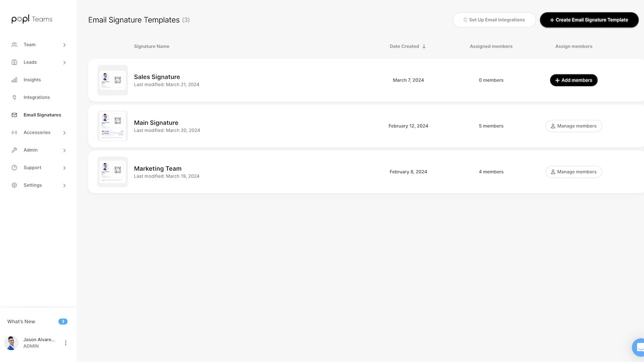Viewport: 644px width, 362px height.
Task: Sort by Date Created arrow
Action: [x=424, y=47]
